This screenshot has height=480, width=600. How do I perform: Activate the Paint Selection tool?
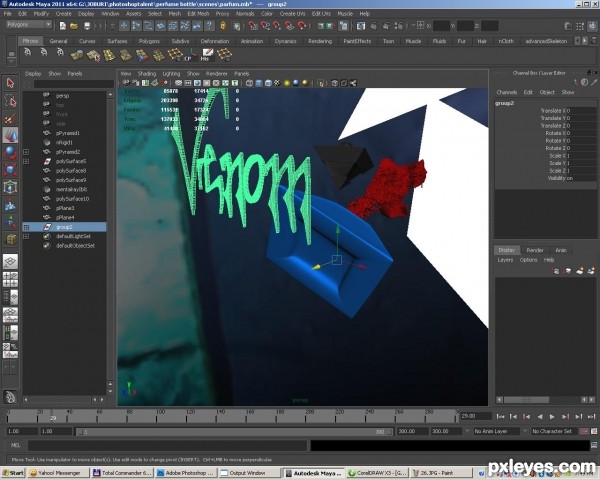click(x=10, y=118)
